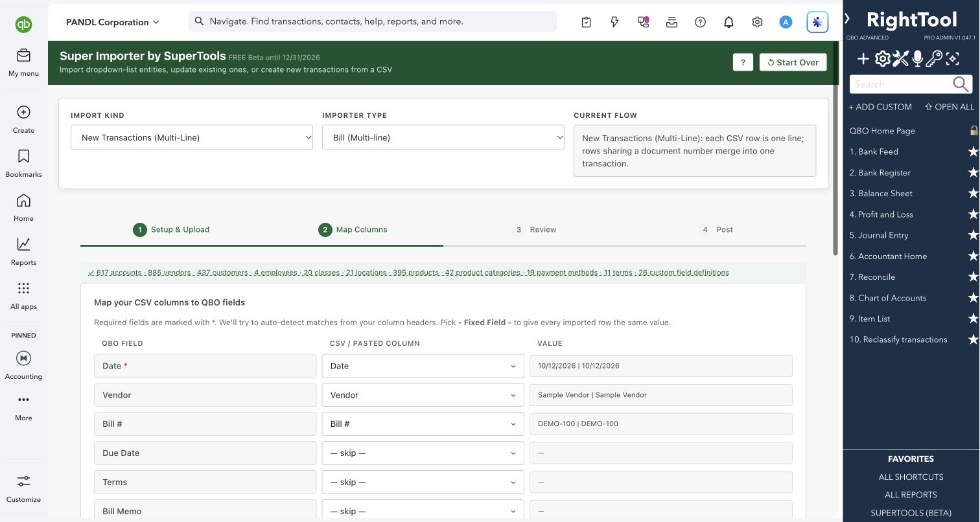The height and width of the screenshot is (522, 980).
Task: Click the question mark help button beside Start Over
Action: pyautogui.click(x=743, y=62)
